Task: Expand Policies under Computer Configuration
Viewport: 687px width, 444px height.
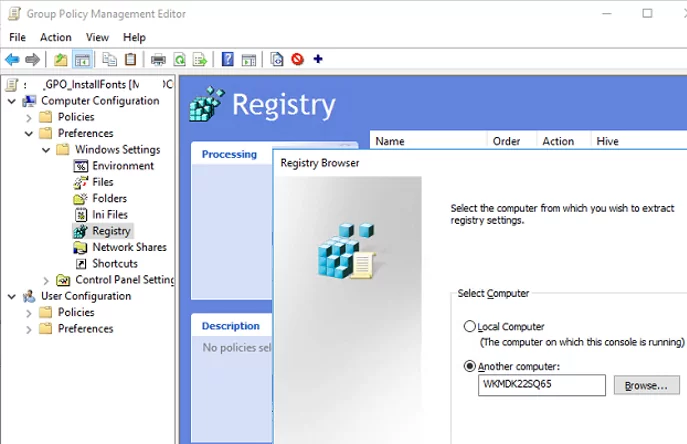Action: point(28,118)
